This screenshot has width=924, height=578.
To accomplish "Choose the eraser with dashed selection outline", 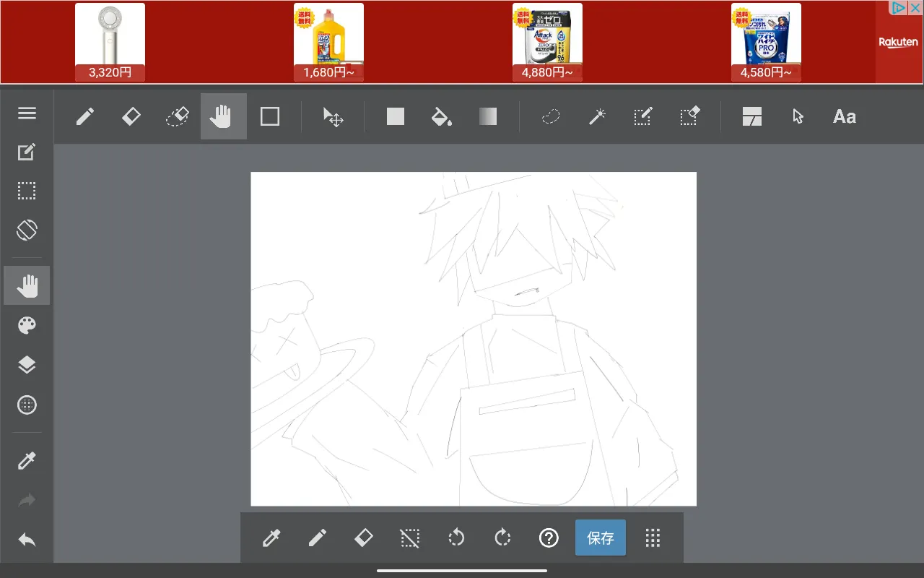I will point(178,116).
